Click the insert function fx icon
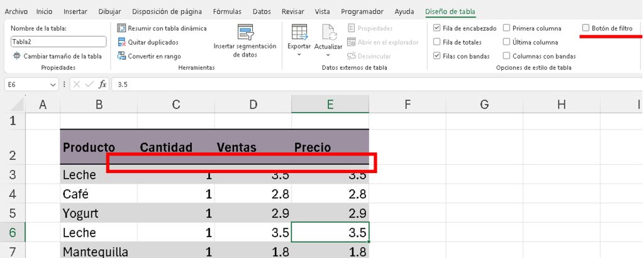This screenshot has width=644, height=258. point(103,84)
